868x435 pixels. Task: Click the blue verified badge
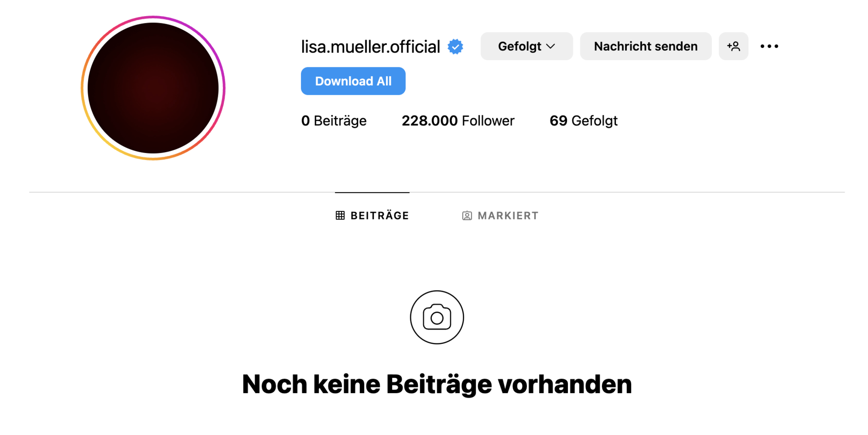(x=456, y=47)
